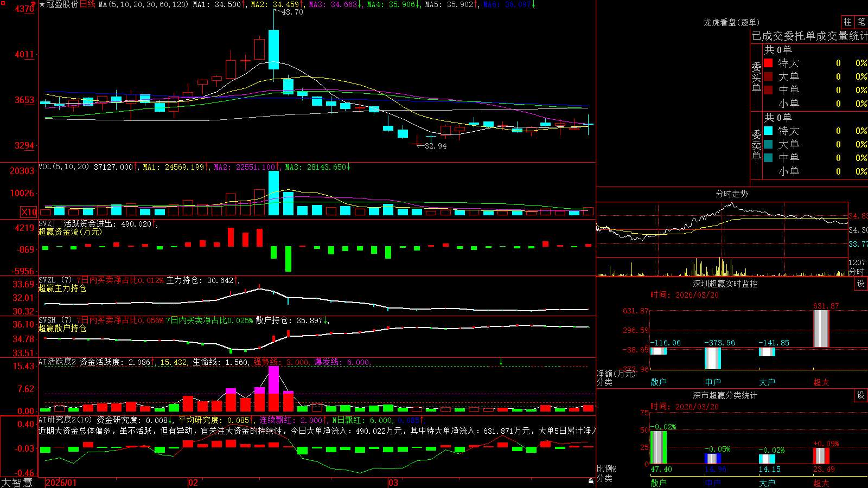The image size is (868, 488).
Task: Click the 主力持仓: 30.642 value
Action: coord(200,280)
